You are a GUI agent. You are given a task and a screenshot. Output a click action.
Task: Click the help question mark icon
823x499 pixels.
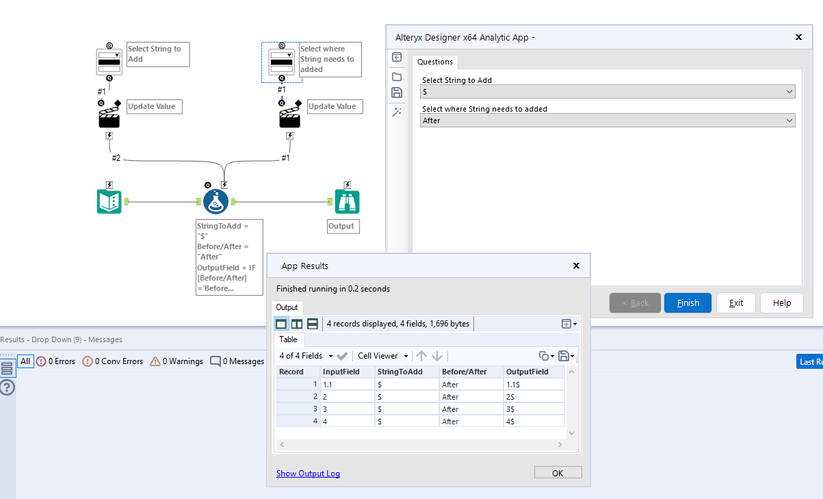pyautogui.click(x=7, y=388)
